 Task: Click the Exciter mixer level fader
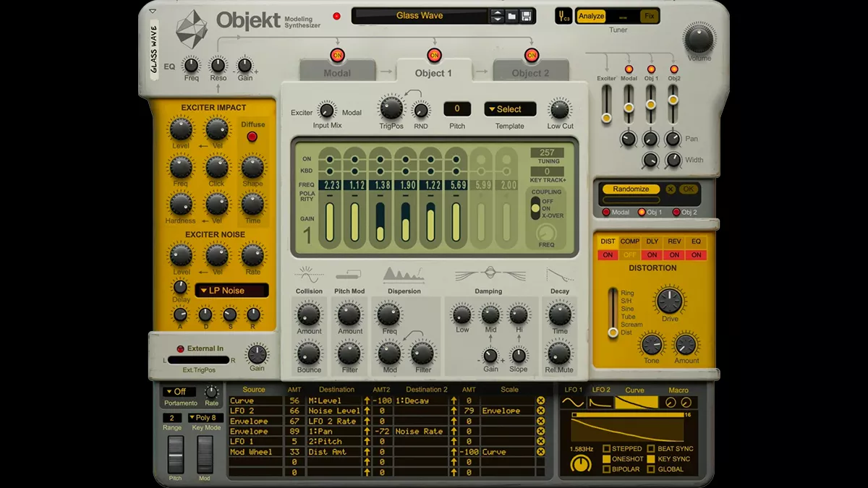click(x=606, y=117)
